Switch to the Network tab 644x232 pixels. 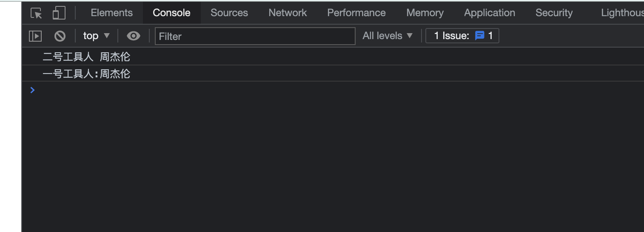coord(288,13)
